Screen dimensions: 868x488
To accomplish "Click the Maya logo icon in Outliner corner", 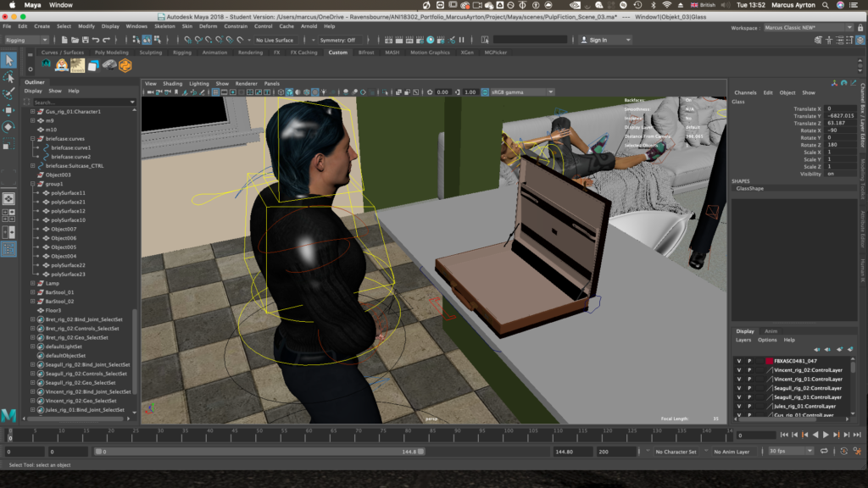I will coord(8,415).
